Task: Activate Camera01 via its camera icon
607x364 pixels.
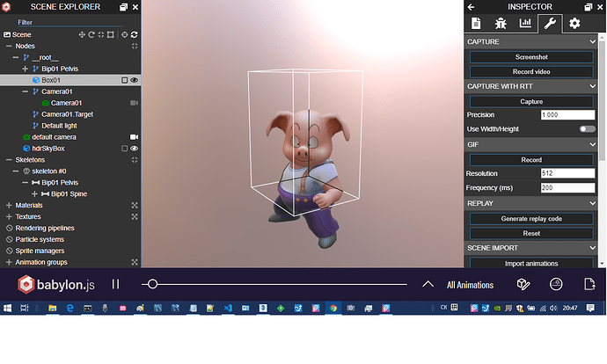Action: (x=135, y=103)
